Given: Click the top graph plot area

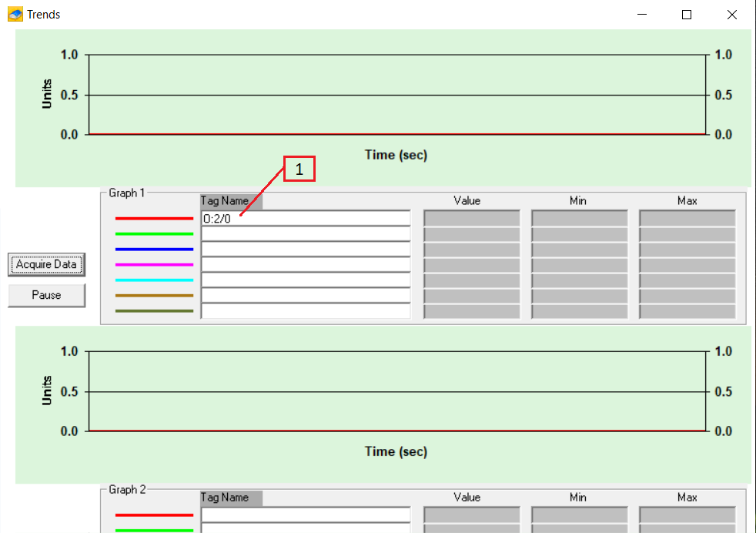Looking at the screenshot, I should tap(397, 95).
